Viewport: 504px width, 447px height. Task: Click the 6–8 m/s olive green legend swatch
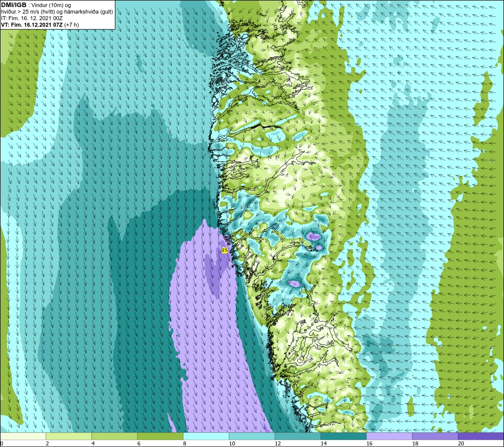click(x=160, y=436)
